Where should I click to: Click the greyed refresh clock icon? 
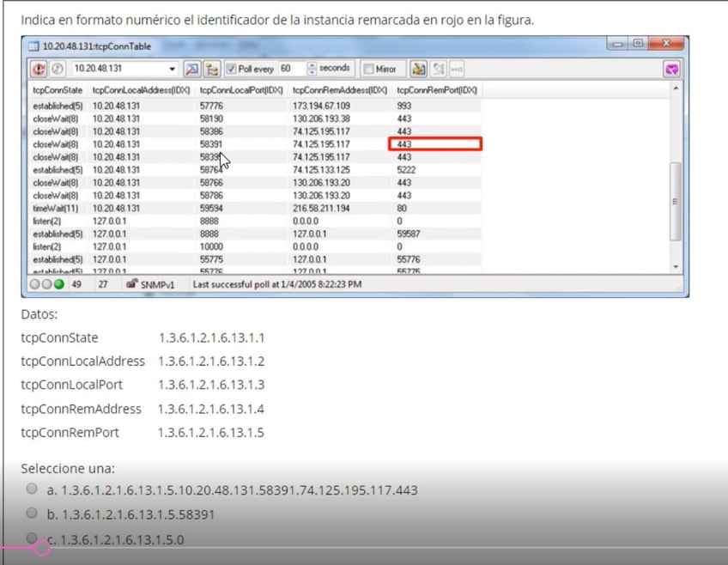(58, 70)
